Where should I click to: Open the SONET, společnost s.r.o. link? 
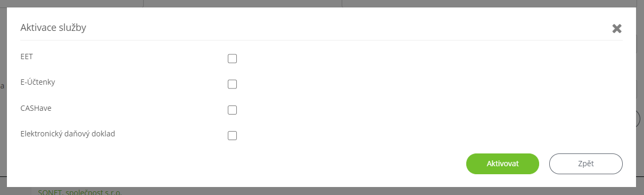pos(80,192)
